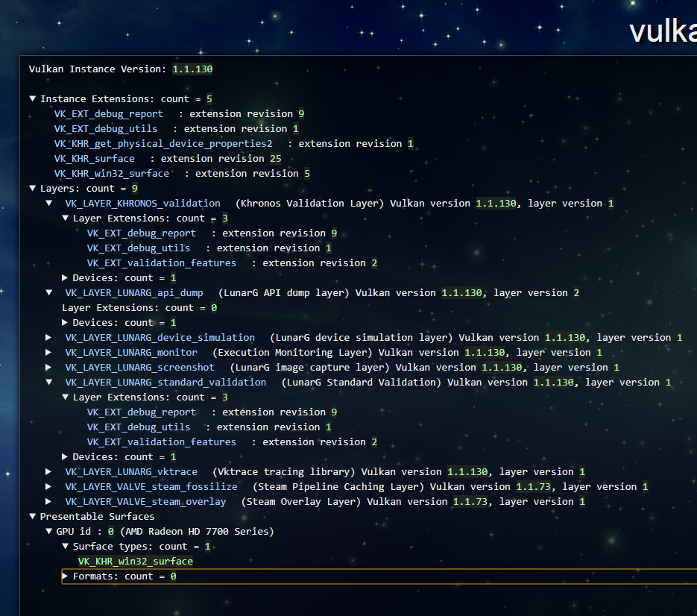This screenshot has height=616, width=697.
Task: Collapse the Instance Extensions section
Action: coord(32,98)
